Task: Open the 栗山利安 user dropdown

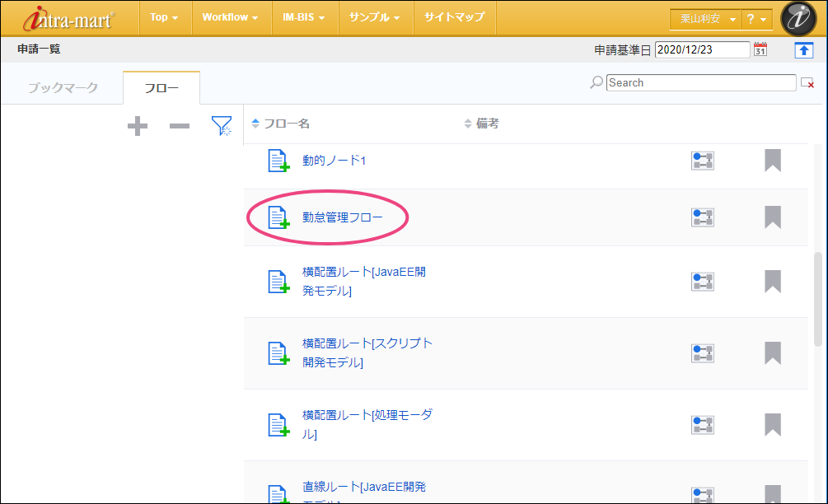Action: tap(704, 19)
